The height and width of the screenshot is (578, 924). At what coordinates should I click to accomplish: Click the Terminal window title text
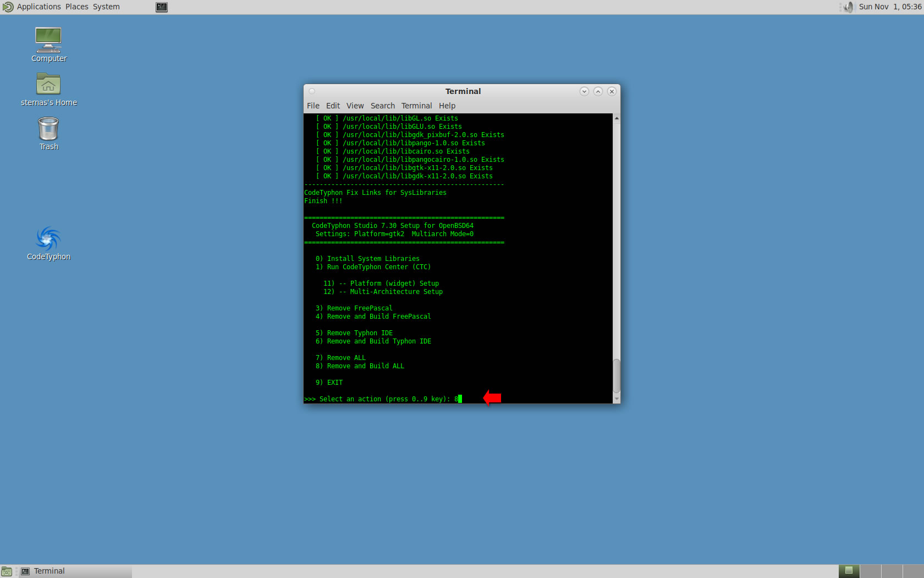click(463, 91)
